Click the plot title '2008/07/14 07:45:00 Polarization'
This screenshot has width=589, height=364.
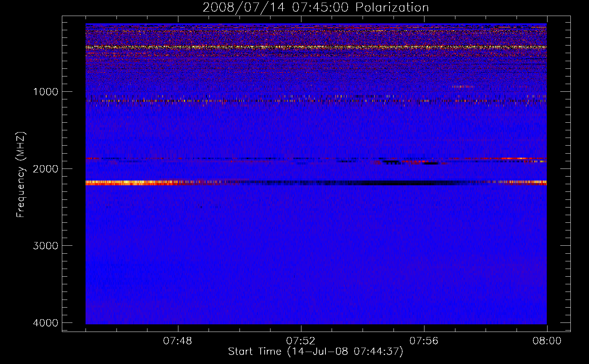click(316, 7)
